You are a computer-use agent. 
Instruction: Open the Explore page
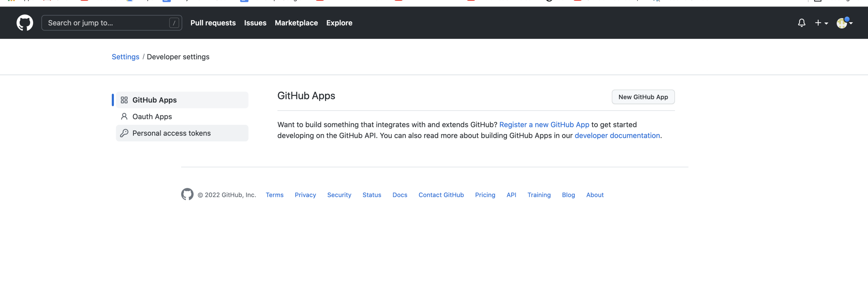tap(339, 23)
